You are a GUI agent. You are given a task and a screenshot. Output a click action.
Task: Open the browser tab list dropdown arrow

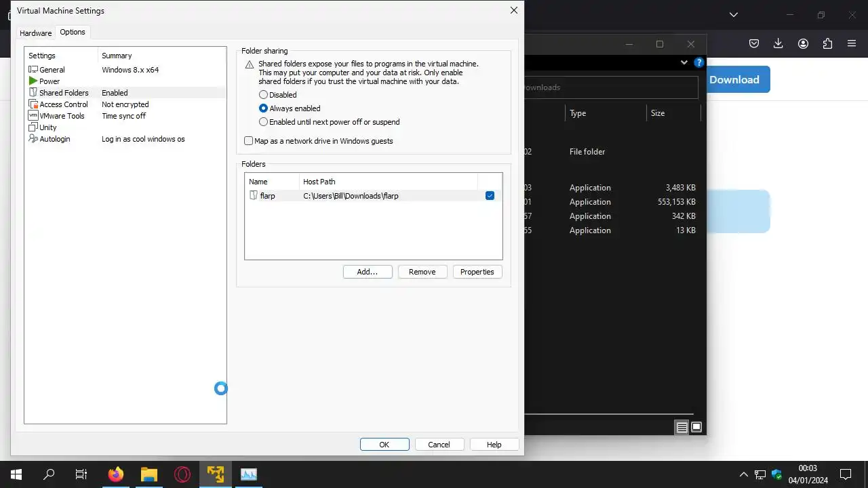pos(733,14)
